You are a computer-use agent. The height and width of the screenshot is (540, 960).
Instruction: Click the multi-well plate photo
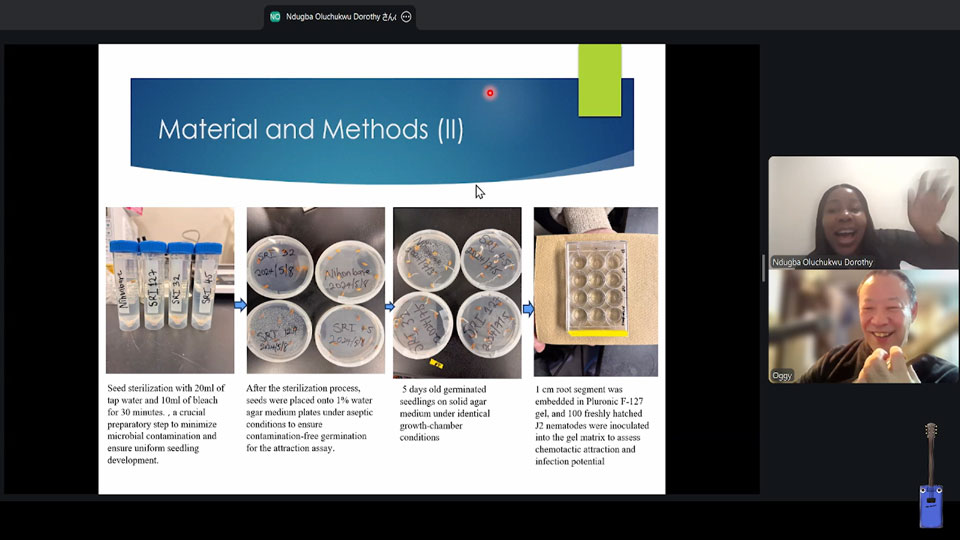[x=595, y=290]
